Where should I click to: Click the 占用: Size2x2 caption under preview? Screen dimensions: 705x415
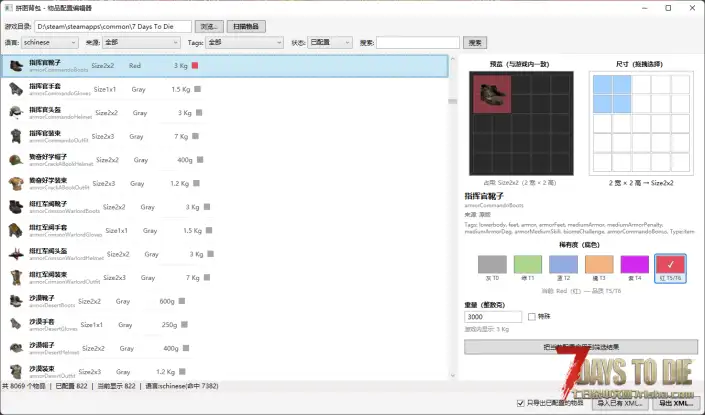(x=520, y=183)
